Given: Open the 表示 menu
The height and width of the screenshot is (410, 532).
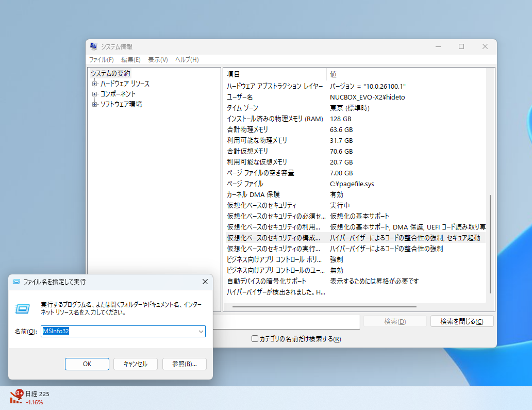Looking at the screenshot, I should (157, 59).
